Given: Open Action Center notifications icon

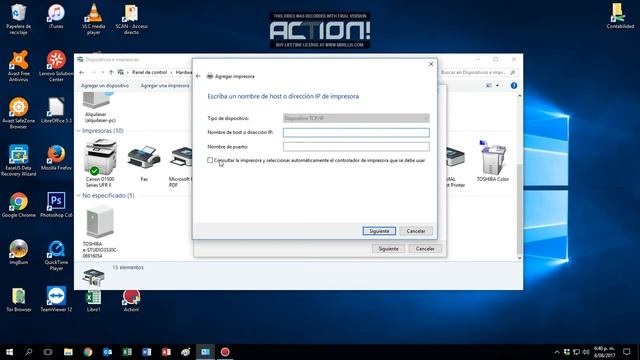Looking at the screenshot, I should tap(627, 352).
